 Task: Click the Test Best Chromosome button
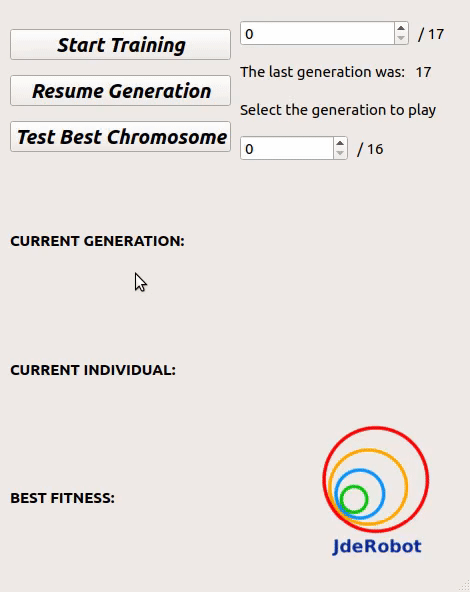click(x=120, y=137)
